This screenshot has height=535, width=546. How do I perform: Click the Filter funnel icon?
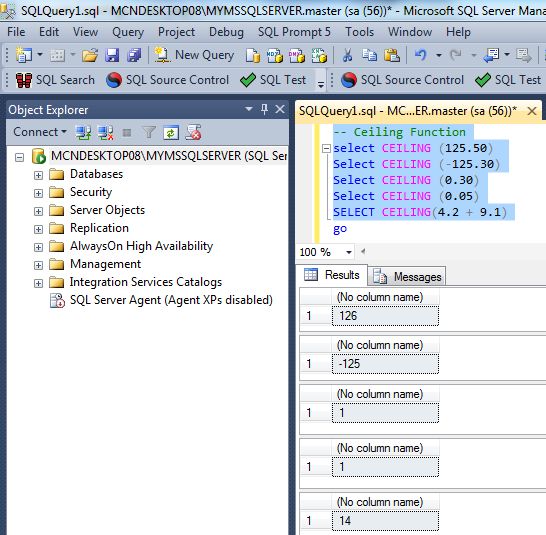(x=149, y=133)
